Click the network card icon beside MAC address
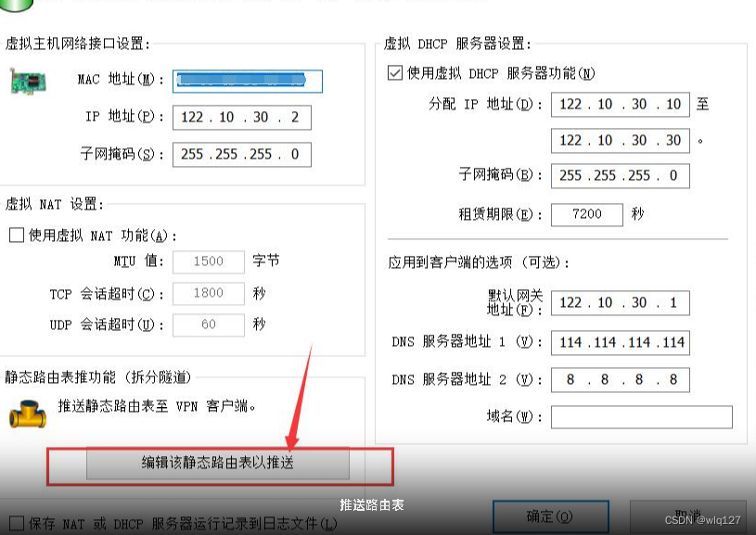Viewport: 756px width, 535px height. point(28,81)
